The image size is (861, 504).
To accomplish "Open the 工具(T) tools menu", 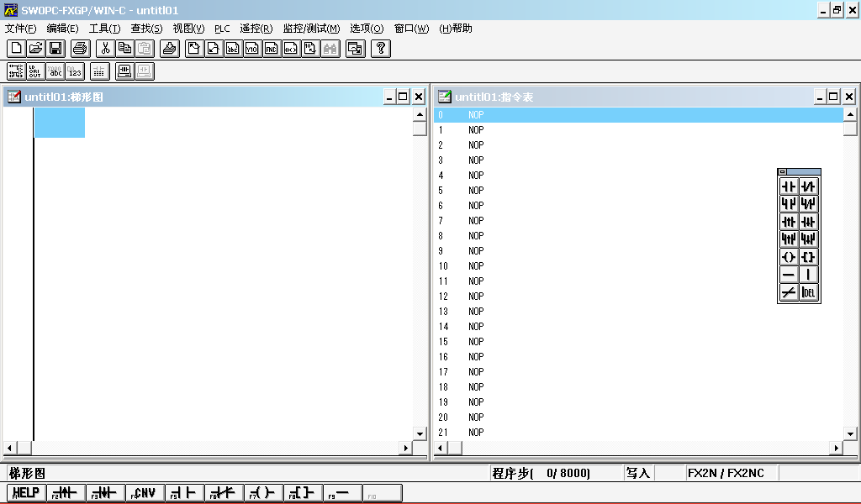I will click(x=104, y=29).
